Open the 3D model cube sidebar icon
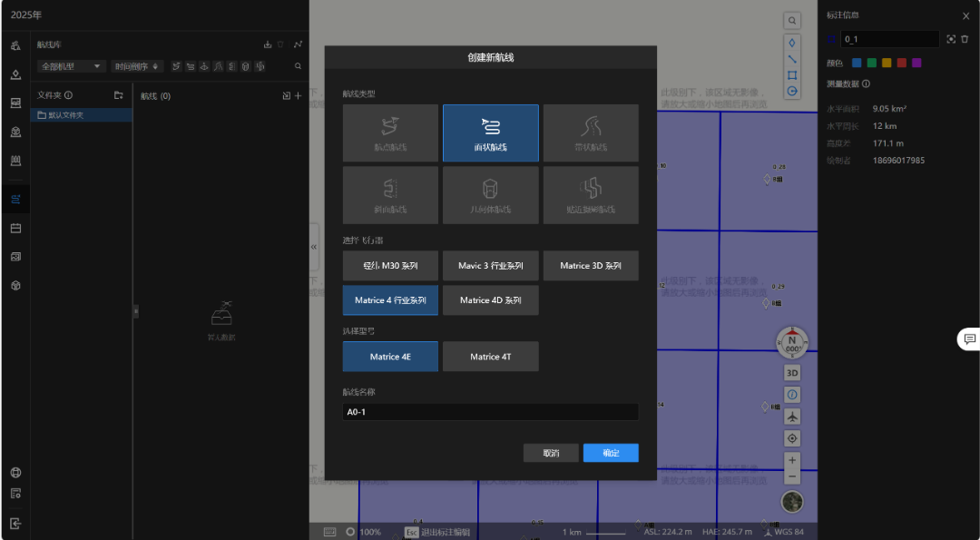980x540 pixels. 15,286
